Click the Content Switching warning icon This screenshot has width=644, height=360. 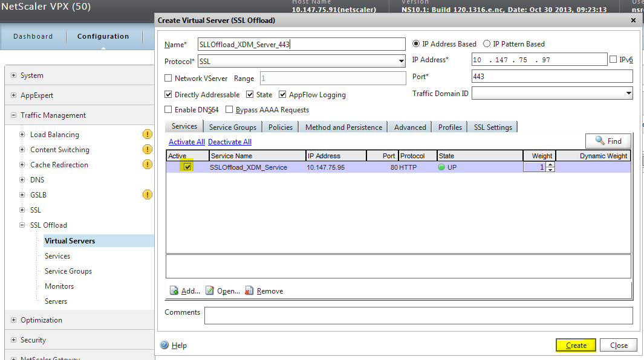point(147,150)
